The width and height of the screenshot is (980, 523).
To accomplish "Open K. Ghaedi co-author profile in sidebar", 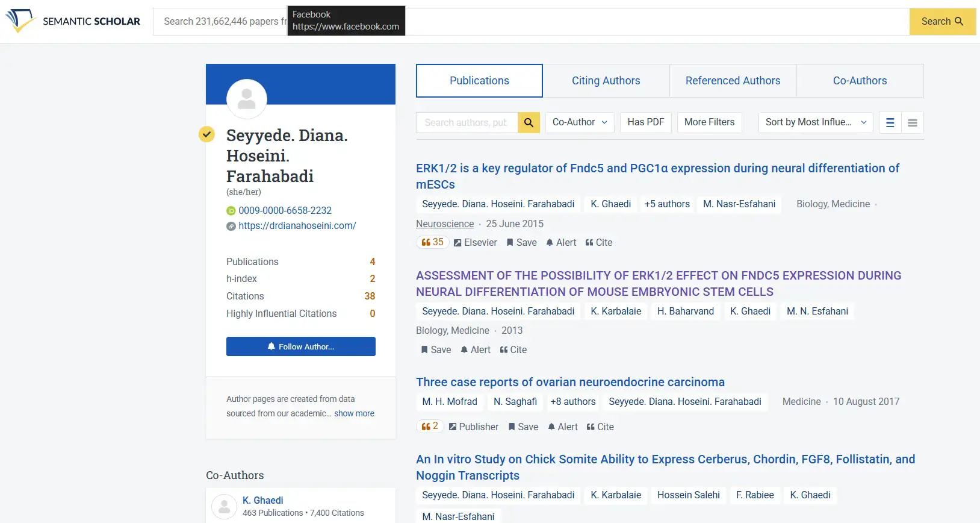I will (262, 500).
